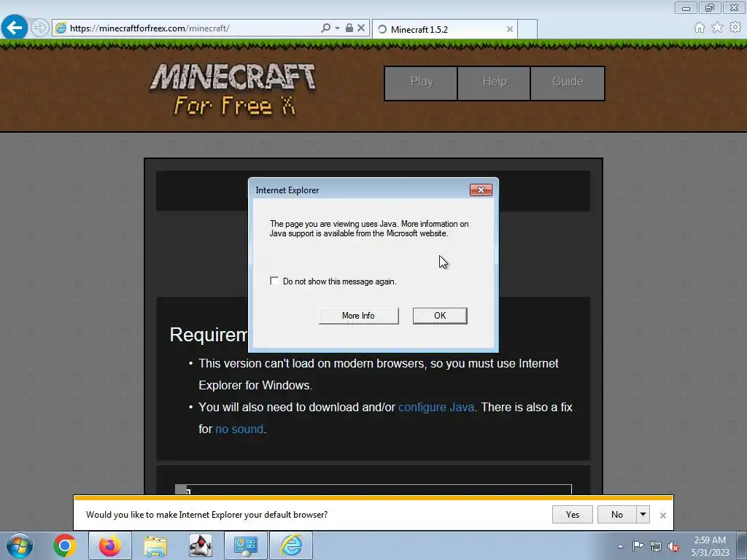This screenshot has width=747, height=560.
Task: Open Favorites star icon
Action: click(717, 28)
